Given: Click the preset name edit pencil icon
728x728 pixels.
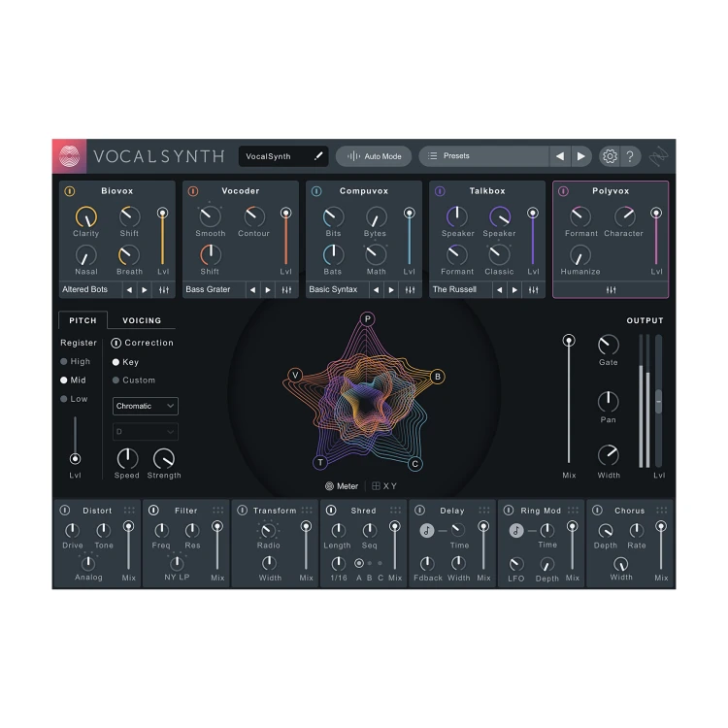Looking at the screenshot, I should point(318,156).
